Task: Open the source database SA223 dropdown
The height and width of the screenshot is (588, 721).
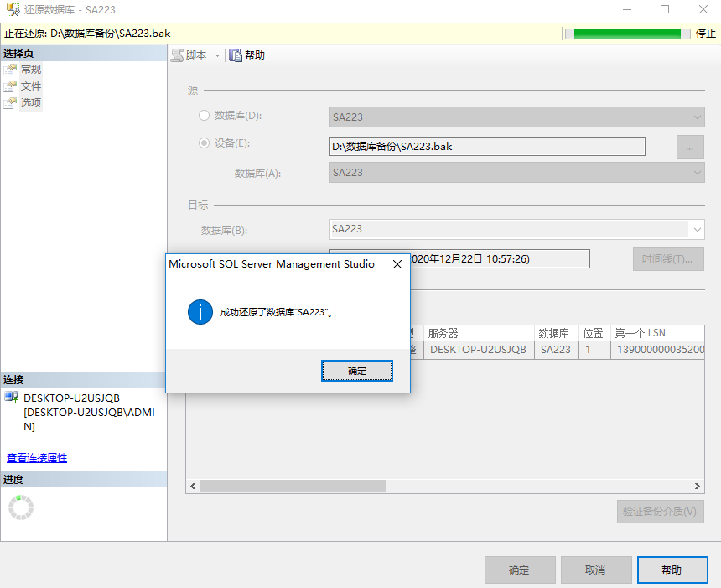Action: tap(516, 117)
